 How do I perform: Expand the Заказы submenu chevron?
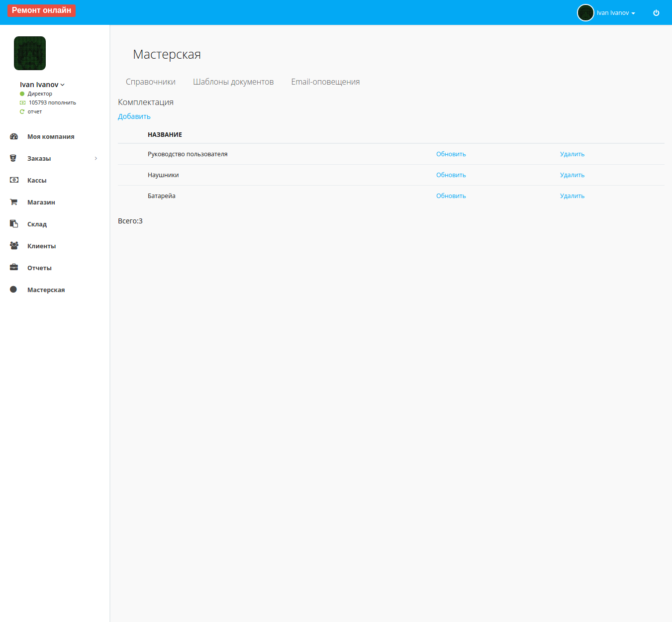pyautogui.click(x=96, y=158)
